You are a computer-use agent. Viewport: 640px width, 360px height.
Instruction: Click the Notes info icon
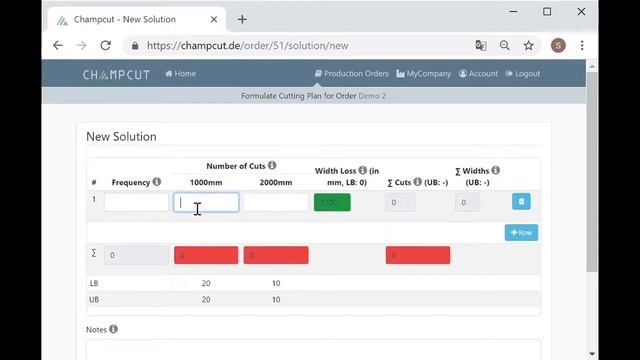(x=113, y=329)
